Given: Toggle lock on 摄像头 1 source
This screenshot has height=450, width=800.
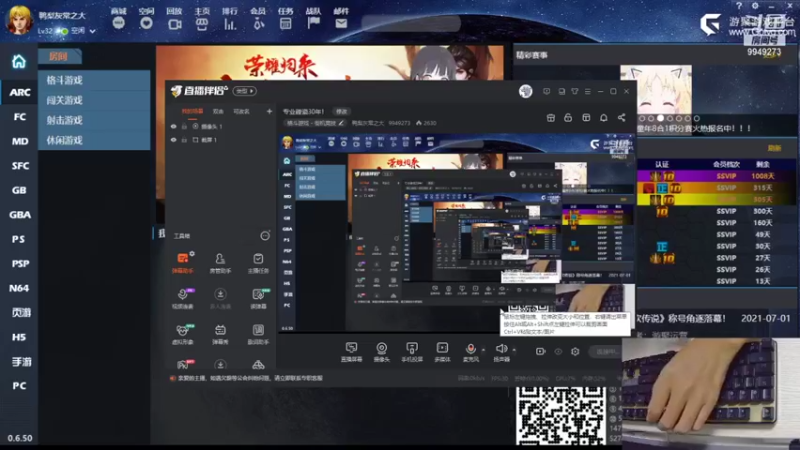Looking at the screenshot, I should tap(184, 127).
